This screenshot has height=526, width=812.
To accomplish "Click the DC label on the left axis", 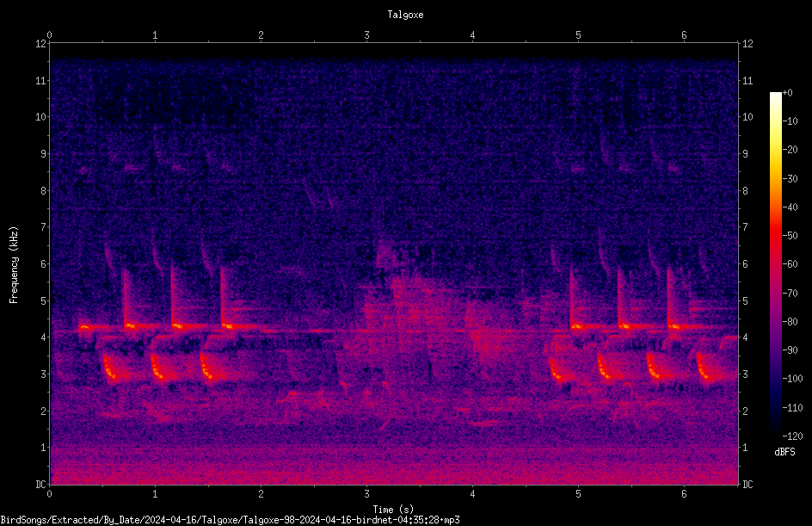I will coord(41,484).
